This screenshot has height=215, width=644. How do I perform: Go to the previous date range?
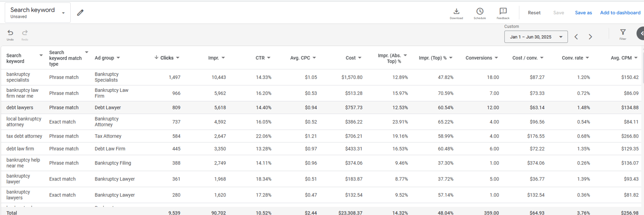coord(576,37)
